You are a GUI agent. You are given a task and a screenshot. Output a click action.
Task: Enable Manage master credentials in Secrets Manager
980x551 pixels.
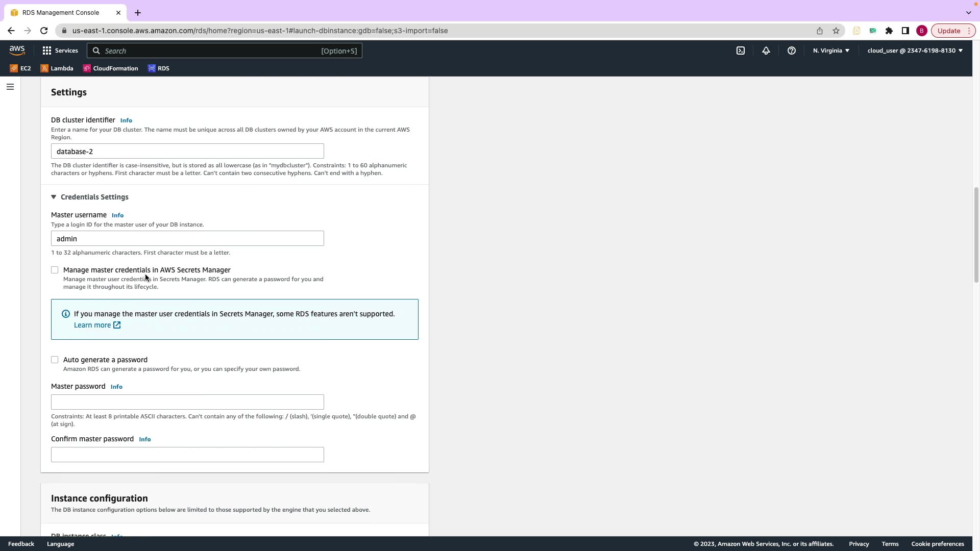55,270
